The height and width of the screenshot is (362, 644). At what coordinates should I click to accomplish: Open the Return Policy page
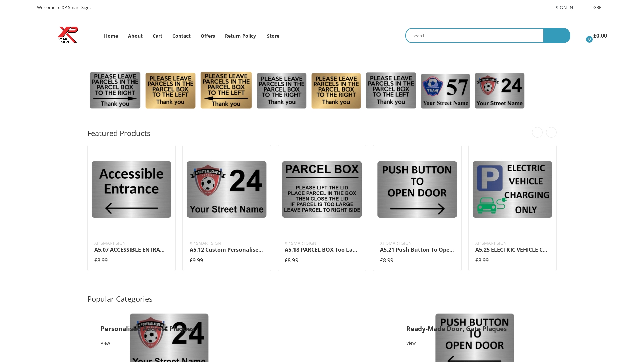pos(240,36)
